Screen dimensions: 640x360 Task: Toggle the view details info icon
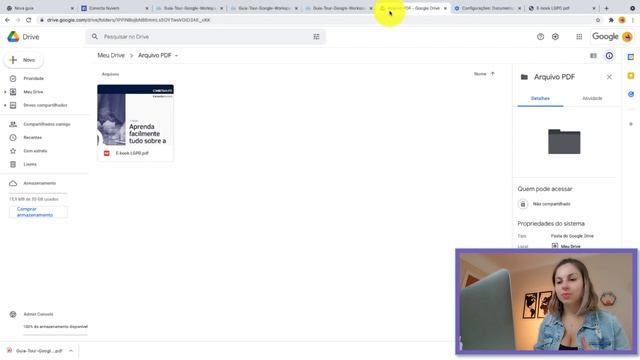609,56
